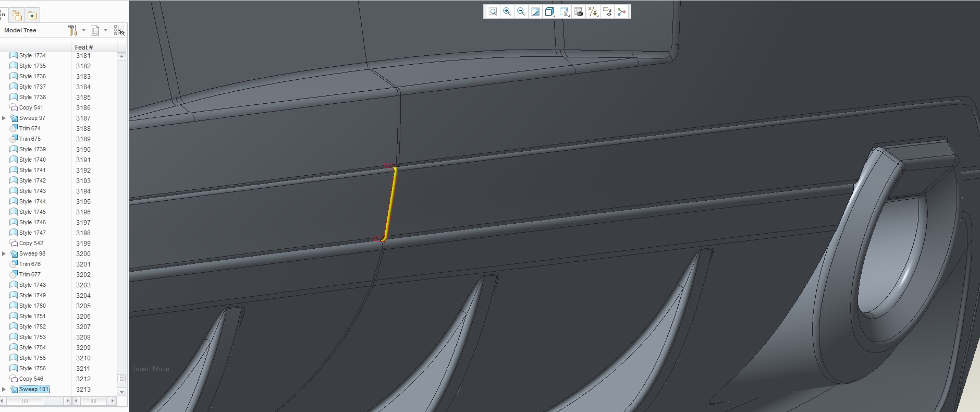This screenshot has height=412, width=980.
Task: Click the Feat column horizontal scroll right arrow
Action: [112, 401]
